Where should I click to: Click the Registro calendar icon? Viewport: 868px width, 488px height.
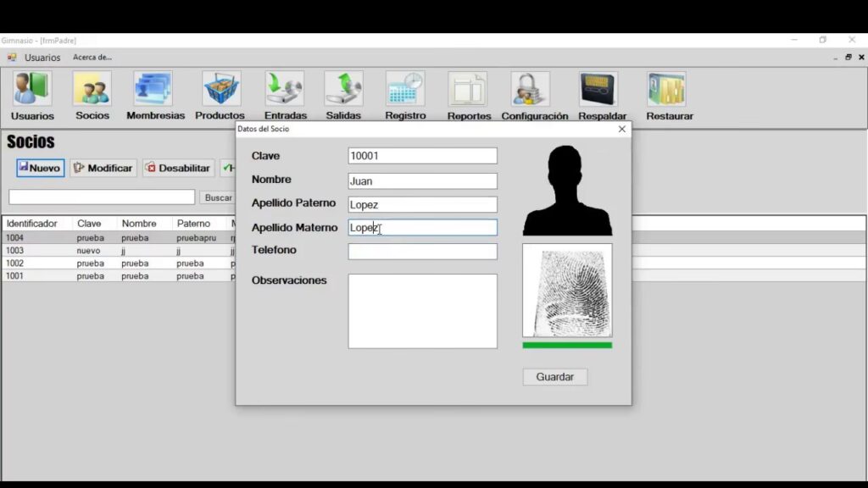tap(405, 90)
